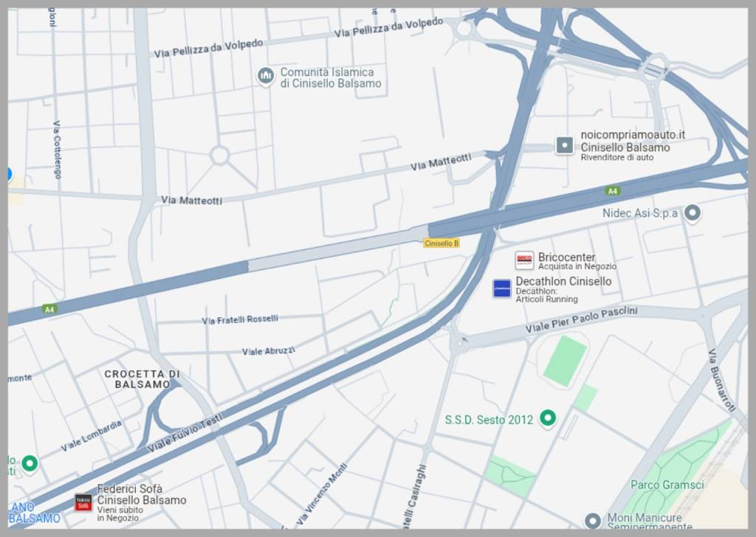The height and width of the screenshot is (537, 756).
Task: Click the Viale Fulvio Testi road label
Action: click(185, 432)
